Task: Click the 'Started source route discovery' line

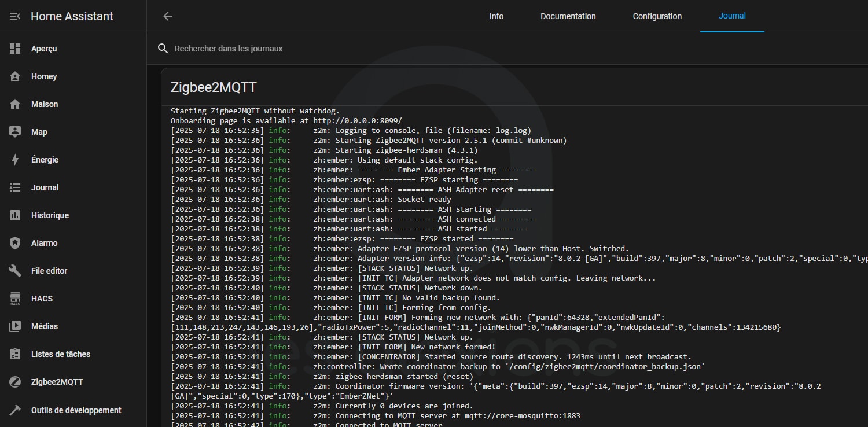Action: [431, 356]
